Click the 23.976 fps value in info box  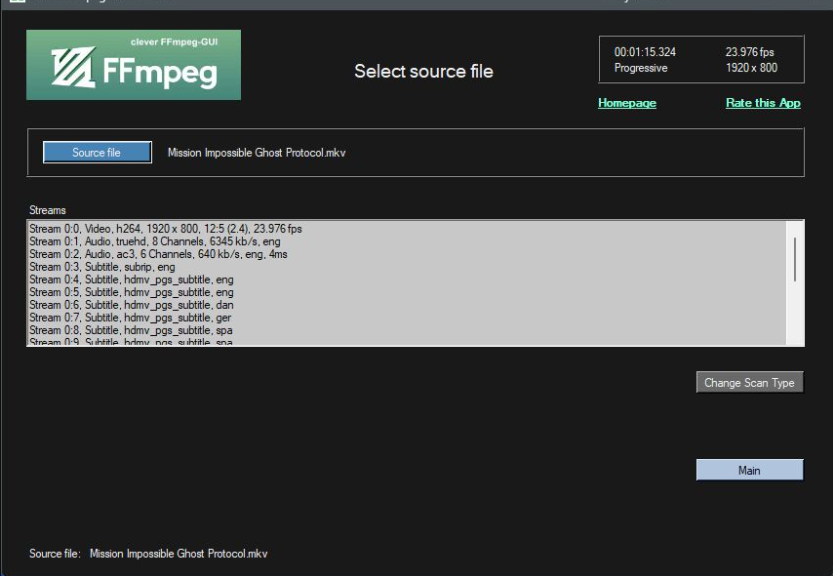coord(750,52)
